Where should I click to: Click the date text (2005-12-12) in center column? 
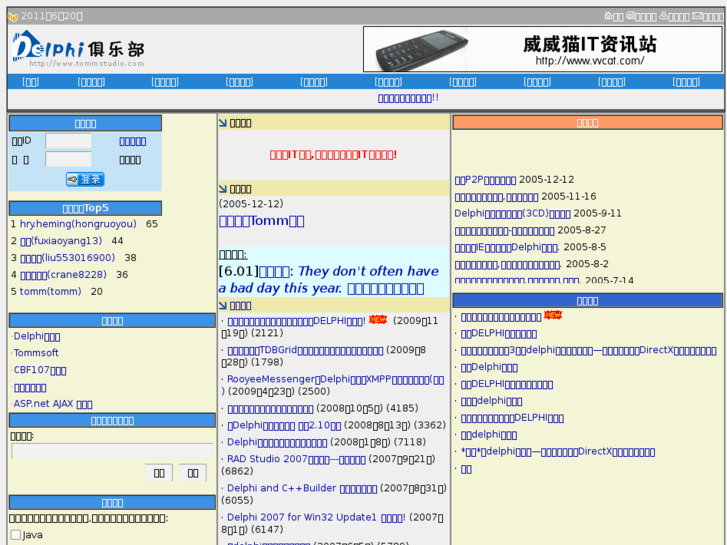pos(251,204)
